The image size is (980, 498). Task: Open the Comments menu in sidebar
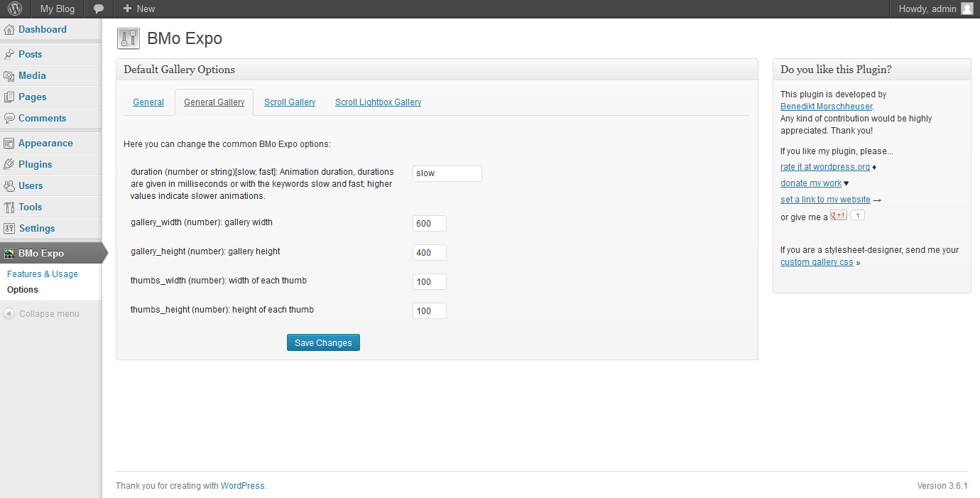coord(43,118)
